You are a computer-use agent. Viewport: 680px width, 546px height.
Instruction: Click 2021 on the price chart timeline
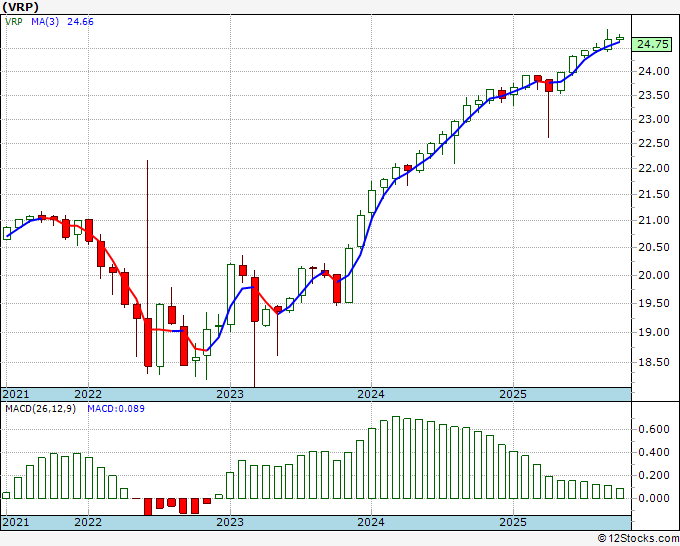[x=16, y=394]
